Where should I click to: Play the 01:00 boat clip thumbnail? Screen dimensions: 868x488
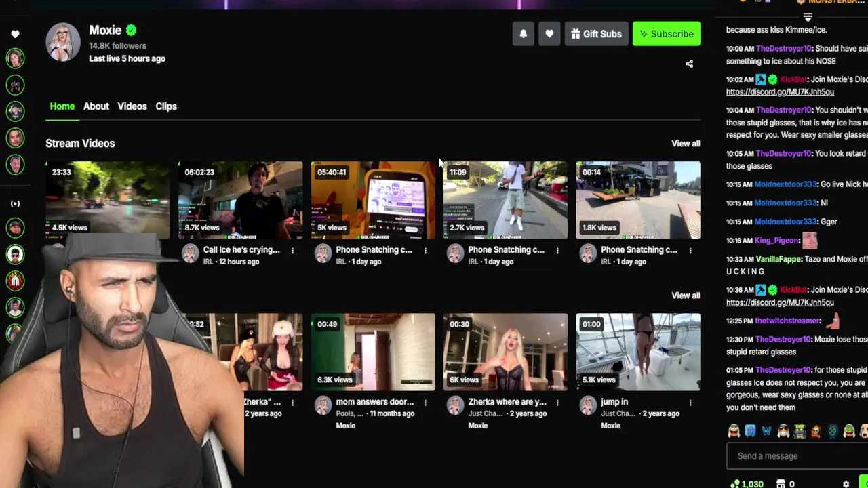638,352
